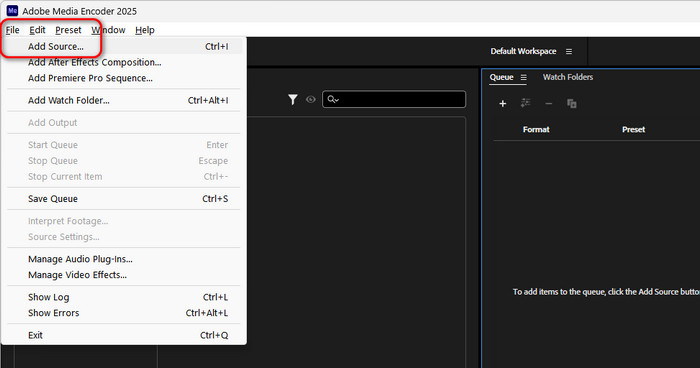Open Manage Audio Plug-Ins
Viewport: 700px width, 368px height.
pos(125,259)
